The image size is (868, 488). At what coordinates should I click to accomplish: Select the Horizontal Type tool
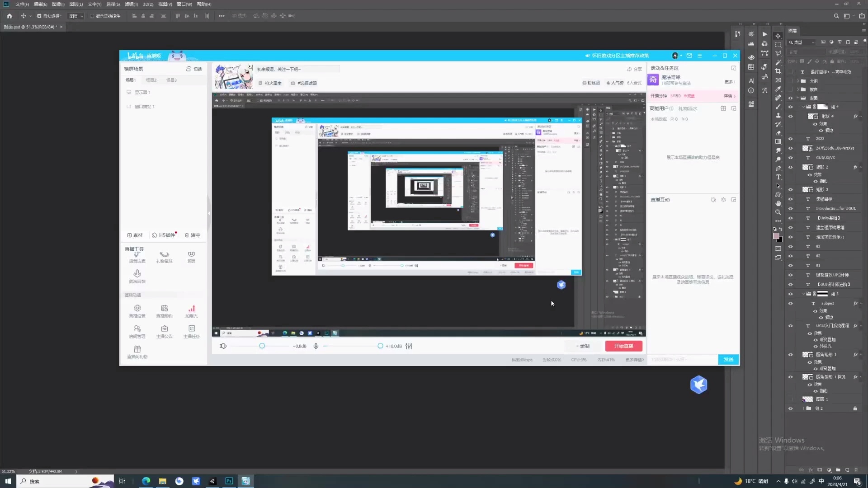(x=778, y=177)
